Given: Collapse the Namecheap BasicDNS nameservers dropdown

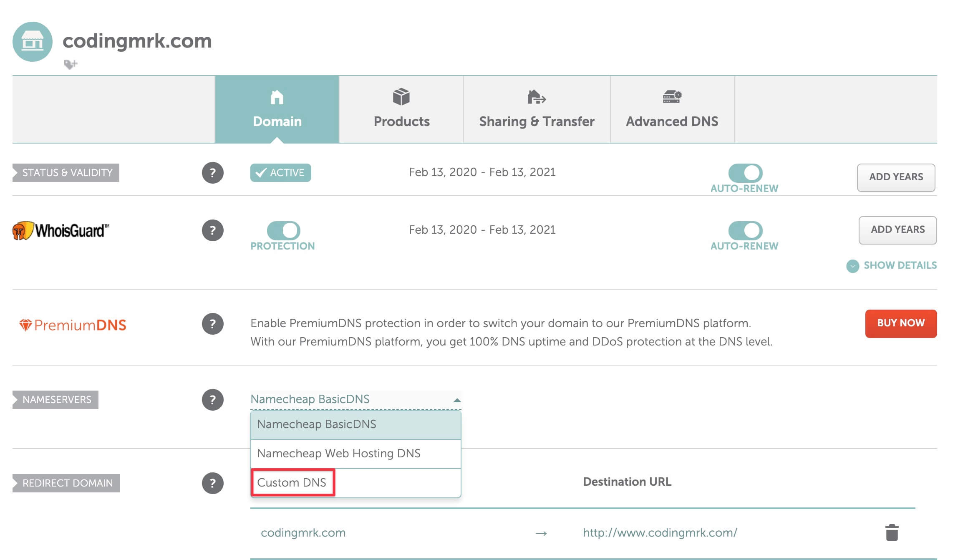Looking at the screenshot, I should (x=355, y=399).
